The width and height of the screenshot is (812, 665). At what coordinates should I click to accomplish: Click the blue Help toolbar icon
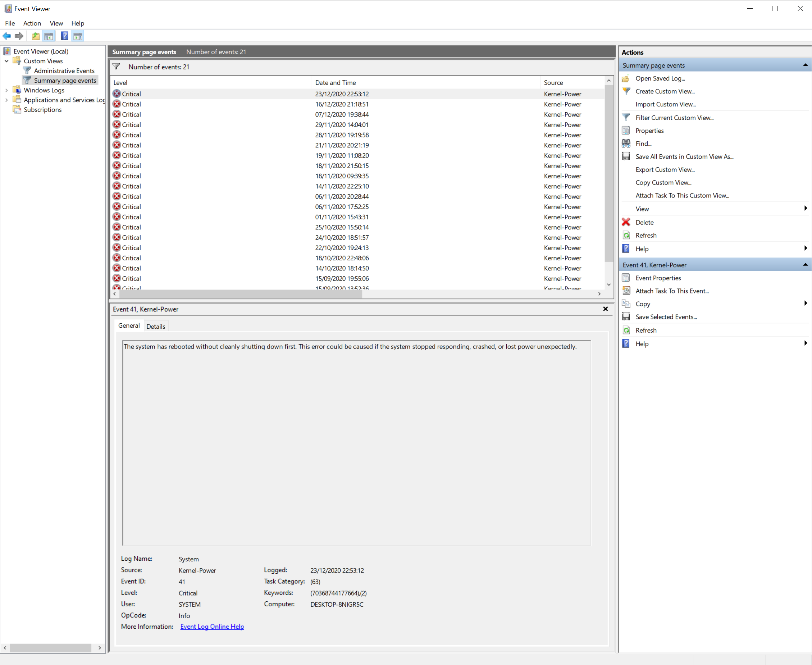click(x=65, y=36)
